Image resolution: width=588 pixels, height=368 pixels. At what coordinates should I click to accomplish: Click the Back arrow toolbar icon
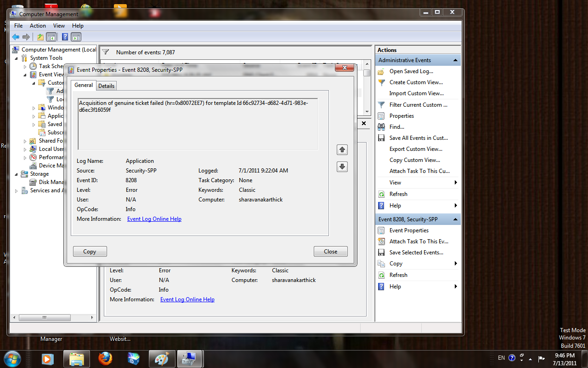[x=16, y=37]
